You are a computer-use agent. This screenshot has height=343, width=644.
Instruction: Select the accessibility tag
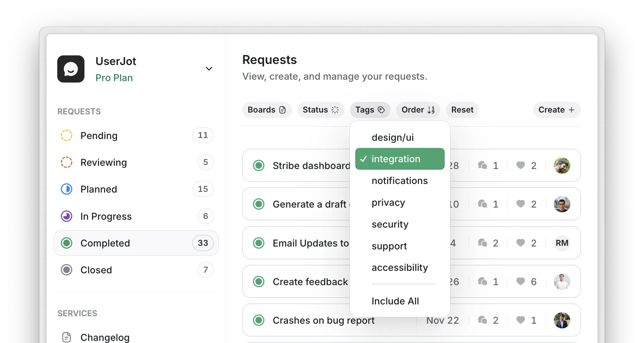pyautogui.click(x=400, y=268)
